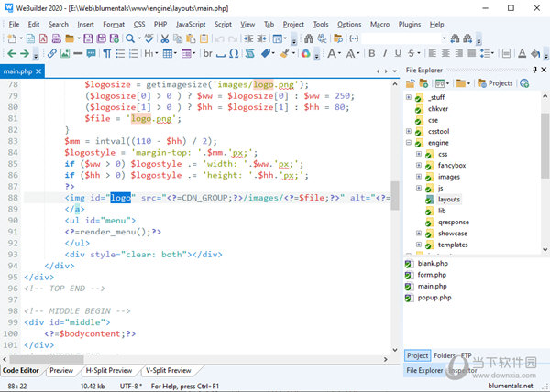
Task: Expand the fancybox folder node
Action: (419, 165)
